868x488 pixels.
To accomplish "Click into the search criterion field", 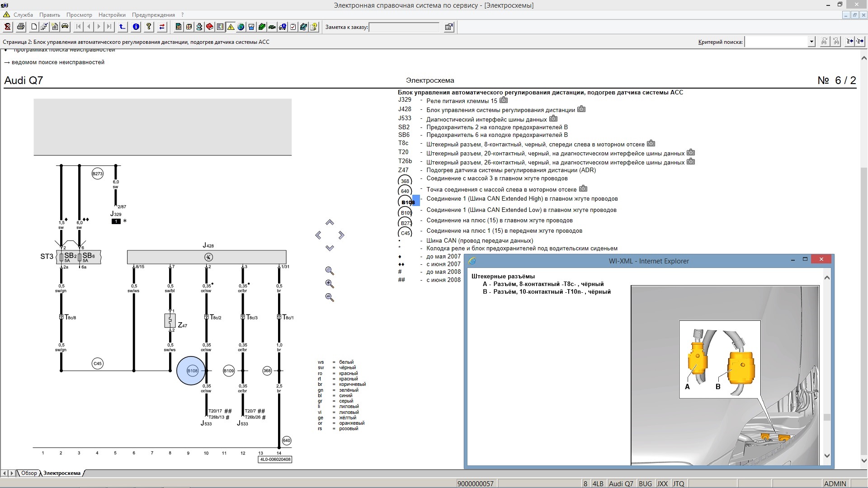I will point(776,42).
